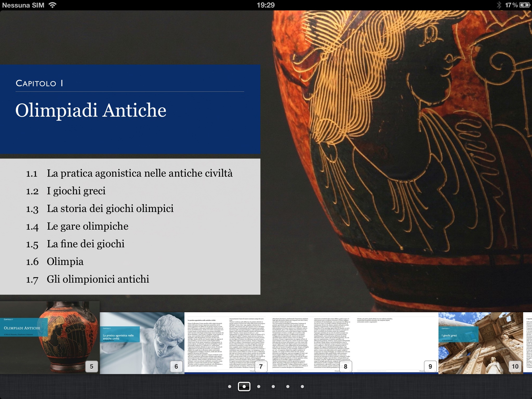Select the first chapter dot in the navigator

coord(229,387)
